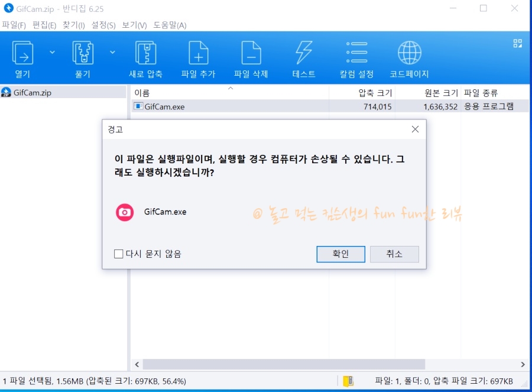Expand the dropdown arrow next to 풀기
This screenshot has width=532, height=392.
point(112,52)
